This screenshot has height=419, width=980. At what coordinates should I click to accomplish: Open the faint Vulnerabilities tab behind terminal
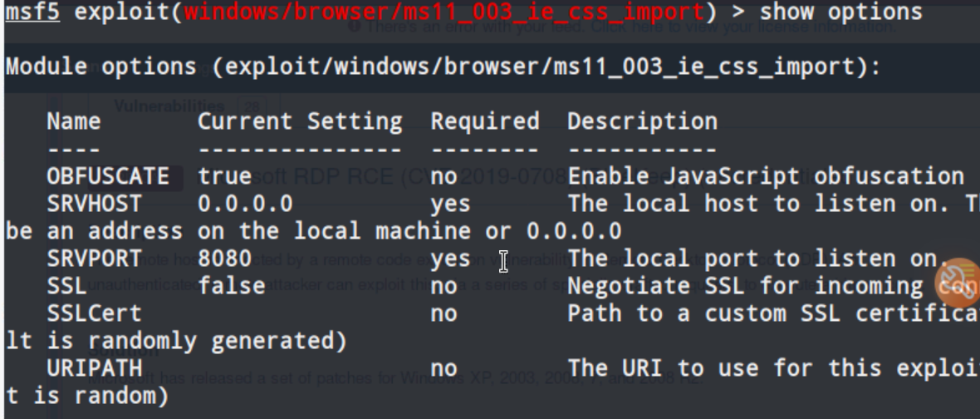pos(169,106)
